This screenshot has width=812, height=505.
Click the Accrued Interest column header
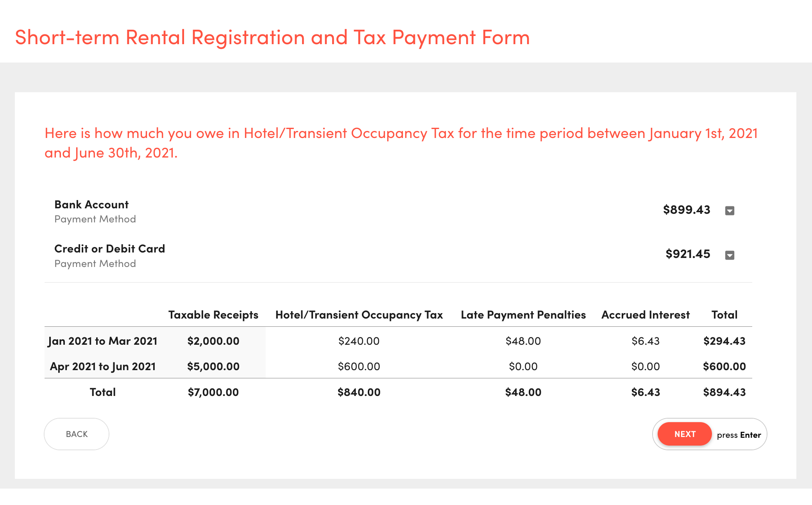point(646,315)
